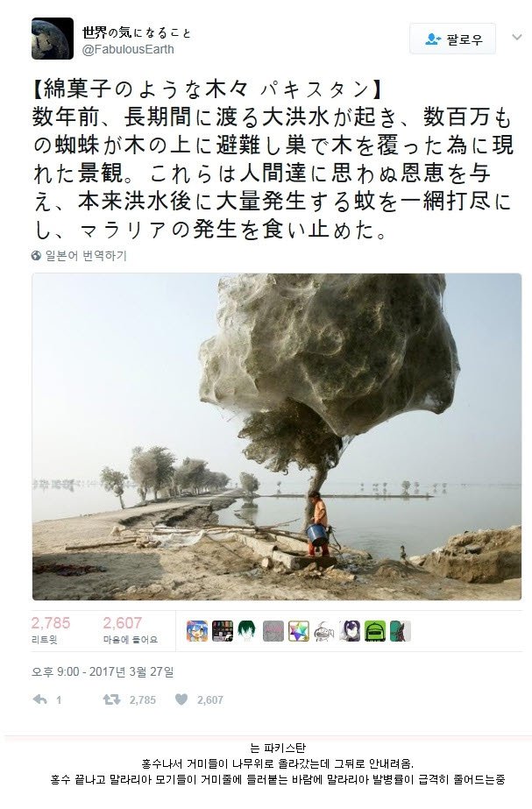Open the FabulousEarth profile avatar
This screenshot has height=809, width=532.
click(53, 39)
